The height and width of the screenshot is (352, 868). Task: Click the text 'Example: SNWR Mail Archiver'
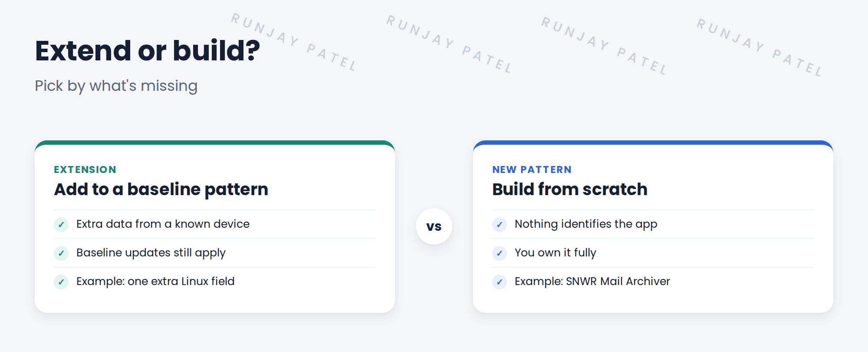click(592, 281)
